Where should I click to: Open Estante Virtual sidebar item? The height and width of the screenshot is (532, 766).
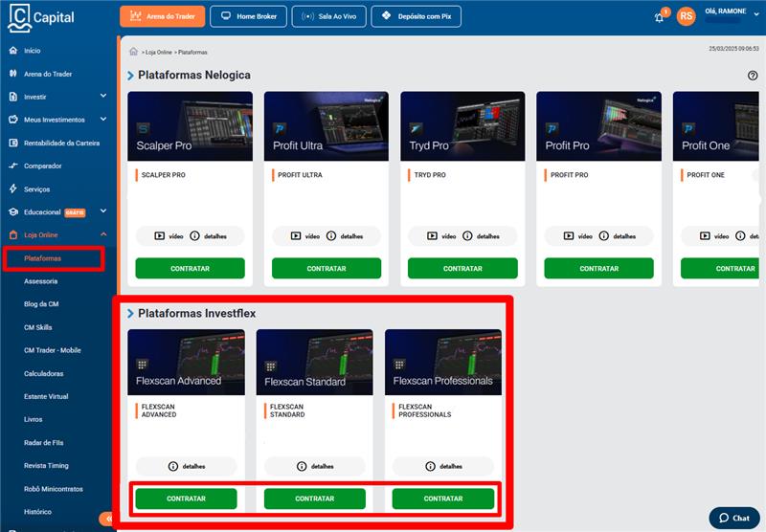pos(46,396)
